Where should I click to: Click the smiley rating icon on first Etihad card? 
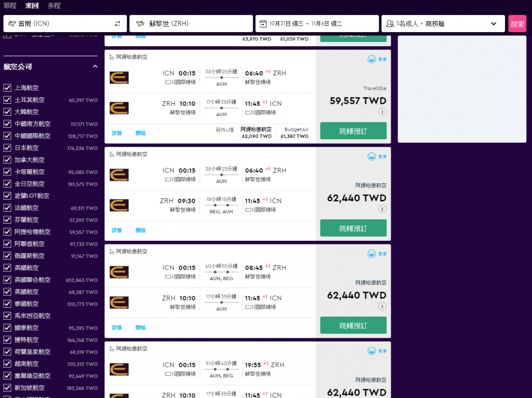coord(371,59)
